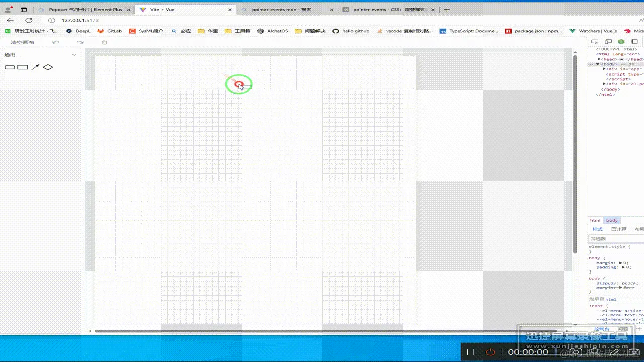The image size is (644, 362).
Task: Select body breadcrumb in DevTools
Action: click(x=612, y=220)
